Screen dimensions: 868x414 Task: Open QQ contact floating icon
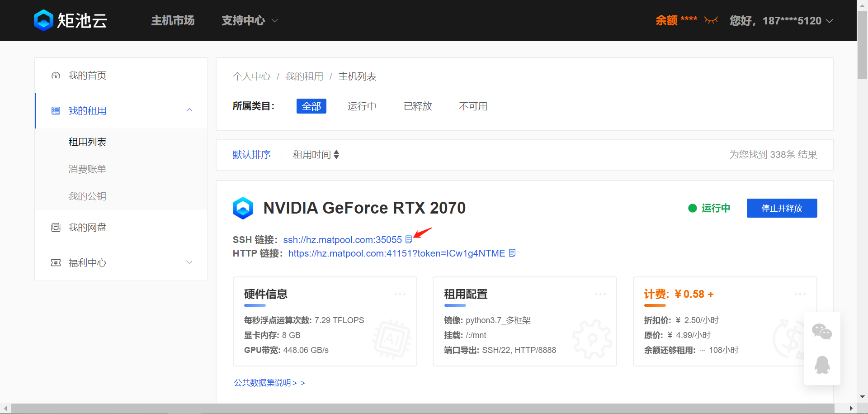[x=822, y=365]
